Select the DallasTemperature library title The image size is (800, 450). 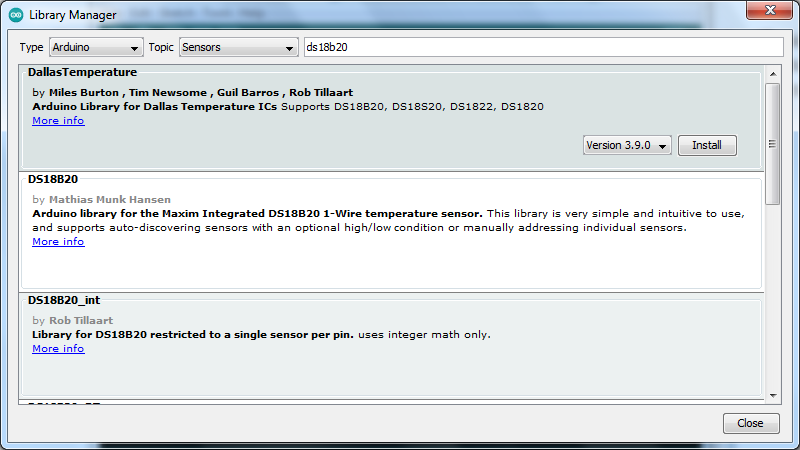[x=82, y=72]
